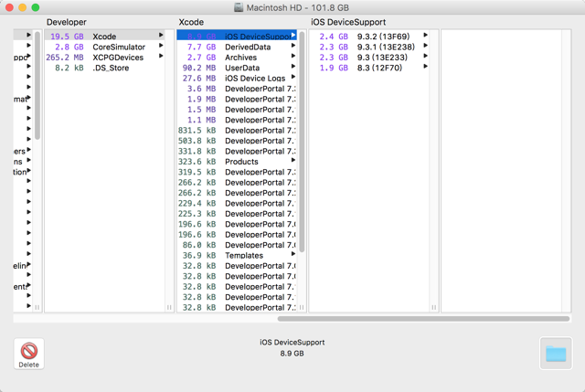
Task: Expand the 8.3 (12F70) arrow
Action: point(425,67)
